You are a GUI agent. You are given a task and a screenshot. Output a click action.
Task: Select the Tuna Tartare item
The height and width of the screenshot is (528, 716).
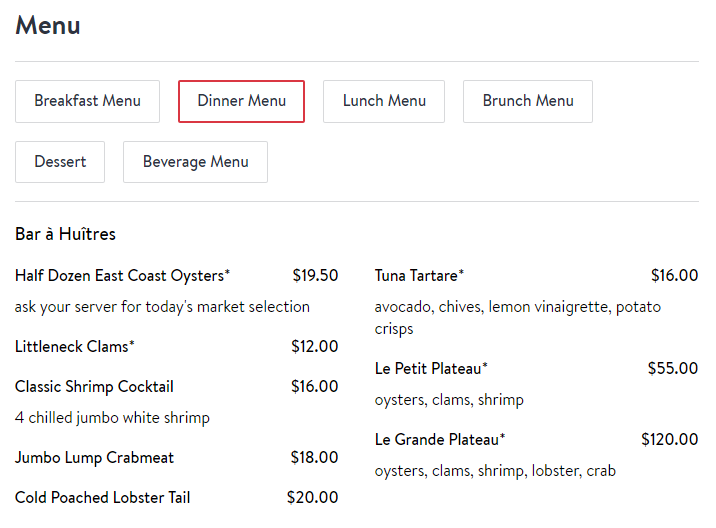[x=419, y=276]
